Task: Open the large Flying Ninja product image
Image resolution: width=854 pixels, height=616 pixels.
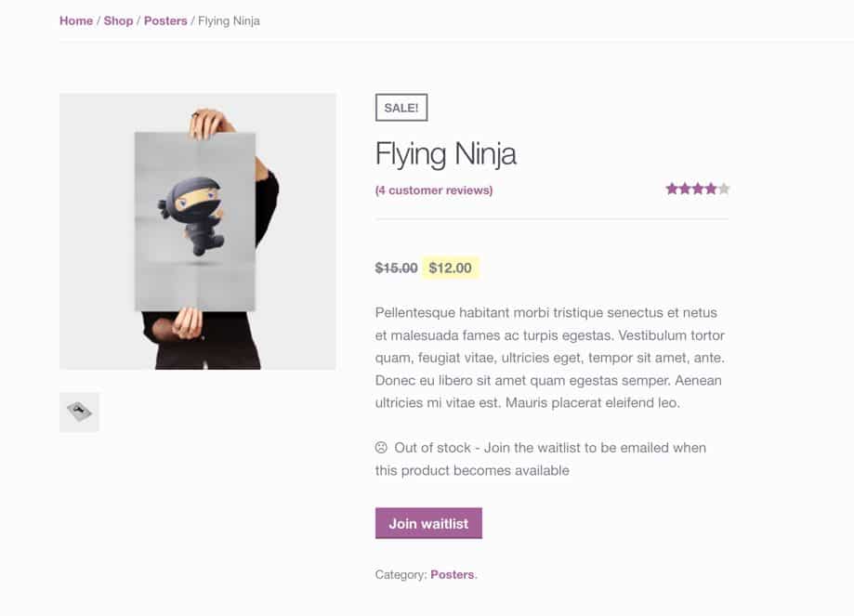Action: (197, 230)
